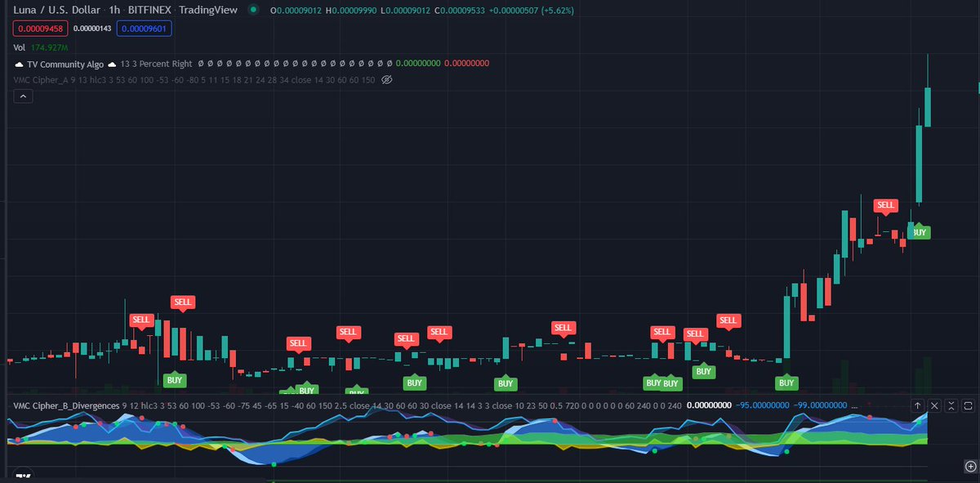Screen dimensions: 980x483
Task: Select the TV Community Algo indicator legend
Action: pos(66,63)
